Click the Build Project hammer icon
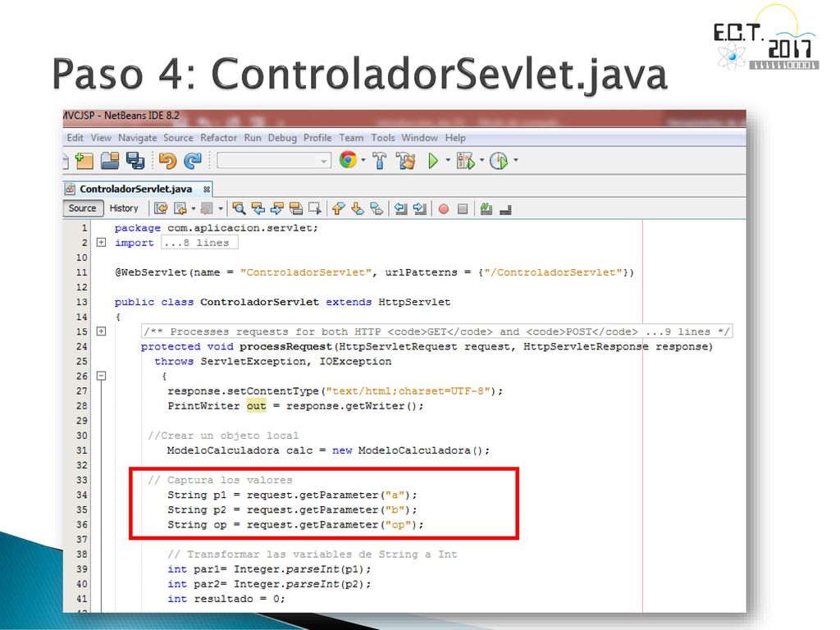 379,160
